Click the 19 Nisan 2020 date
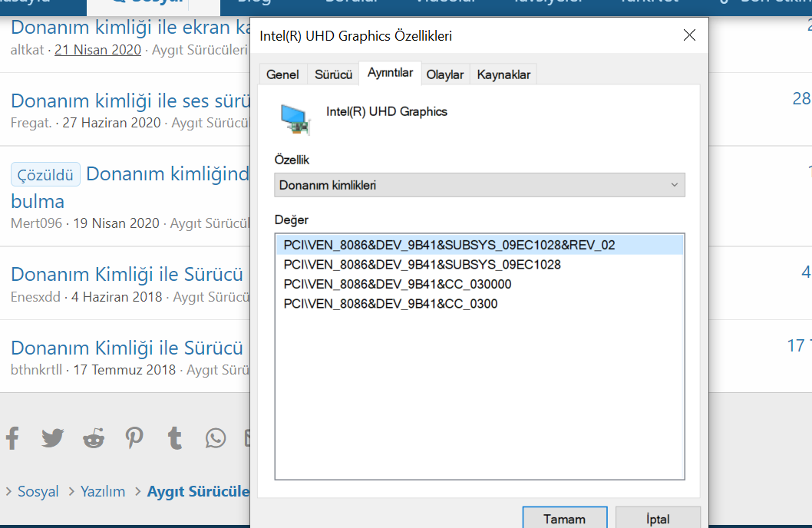Screen dimensions: 812x528 (x=116, y=223)
